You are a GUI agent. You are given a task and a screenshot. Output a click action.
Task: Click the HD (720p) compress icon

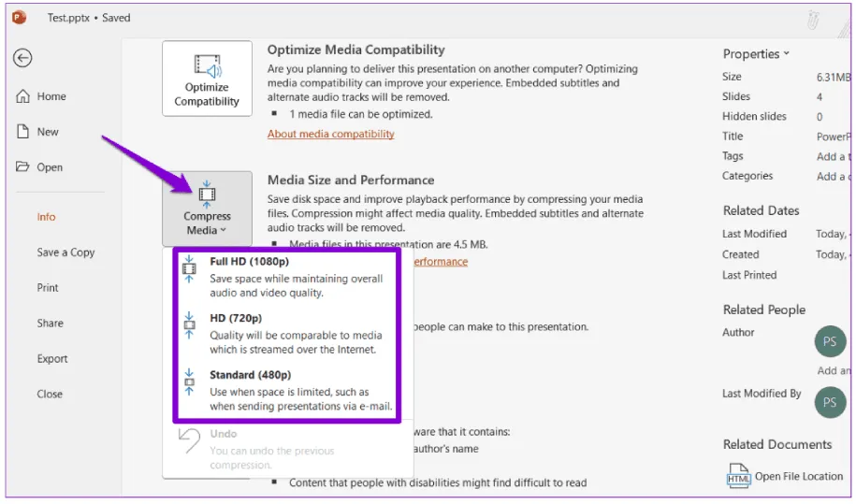click(x=190, y=326)
